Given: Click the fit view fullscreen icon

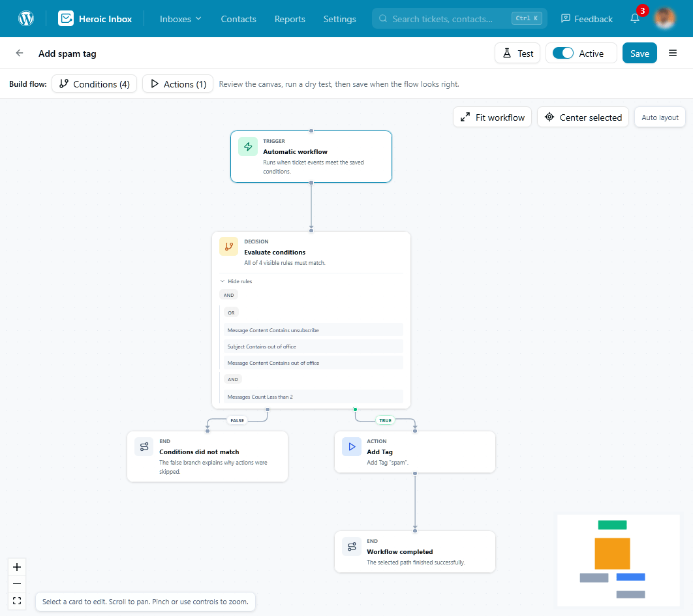Looking at the screenshot, I should (17, 600).
